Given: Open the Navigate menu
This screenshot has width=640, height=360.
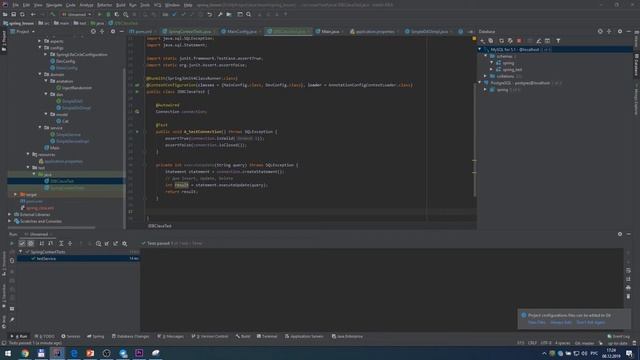Looking at the screenshot, I should (54, 5).
